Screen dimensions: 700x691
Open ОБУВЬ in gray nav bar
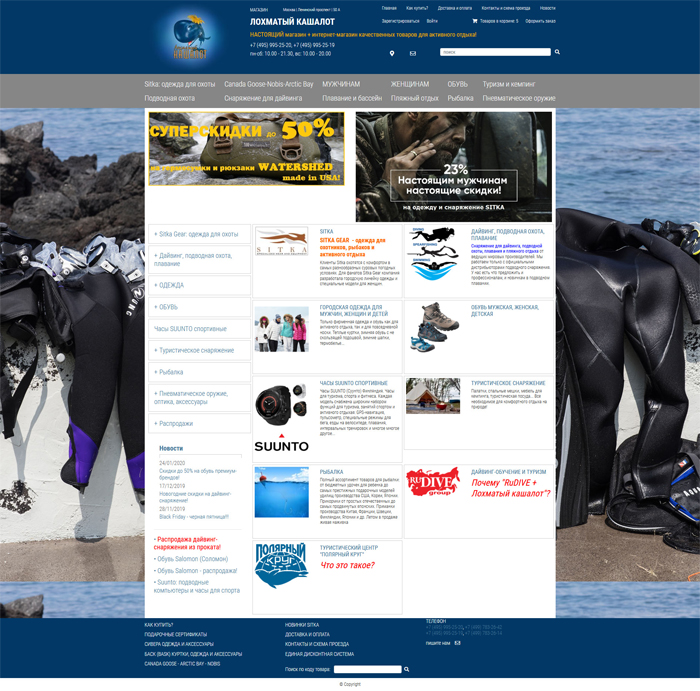pyautogui.click(x=458, y=84)
